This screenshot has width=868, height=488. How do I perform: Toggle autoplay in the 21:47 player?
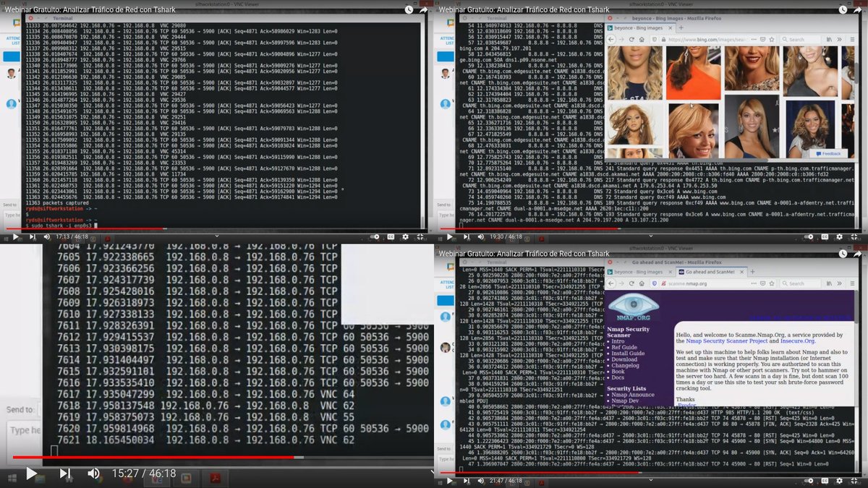[x=809, y=481]
